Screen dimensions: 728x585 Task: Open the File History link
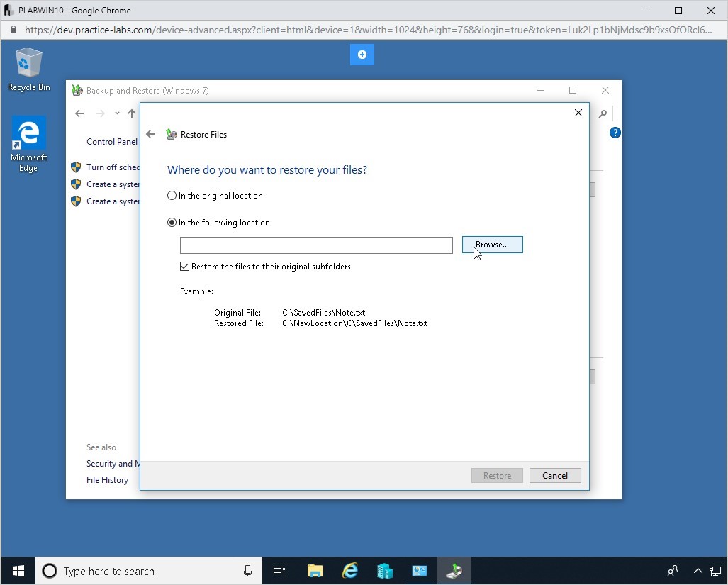click(x=107, y=479)
